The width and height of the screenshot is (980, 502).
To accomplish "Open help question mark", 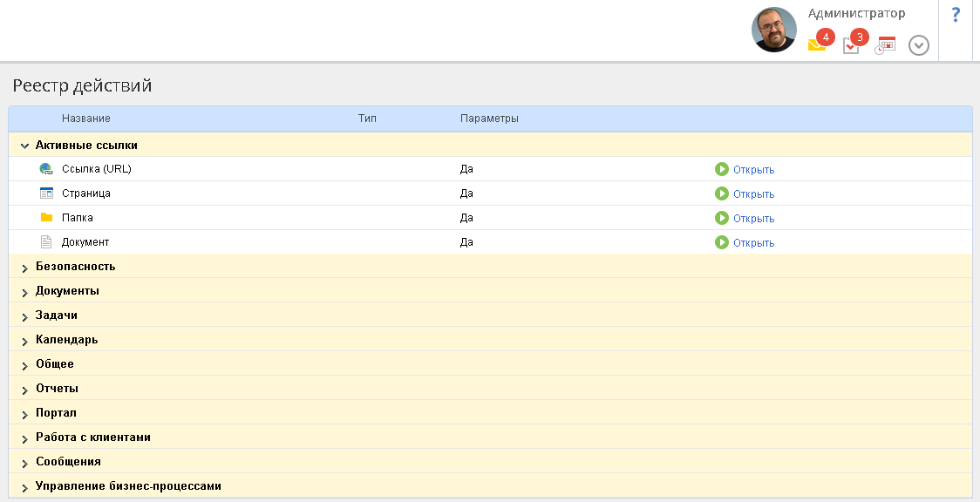I will coord(956,14).
